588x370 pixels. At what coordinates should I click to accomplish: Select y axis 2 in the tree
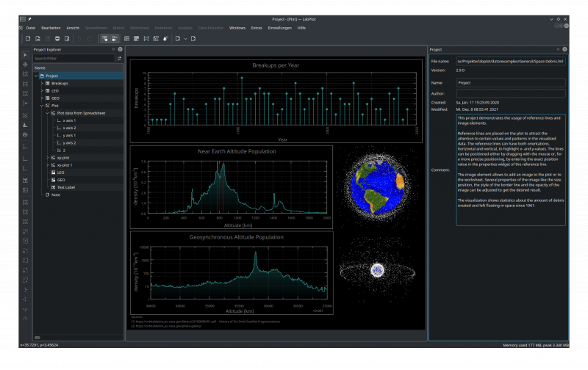69,143
